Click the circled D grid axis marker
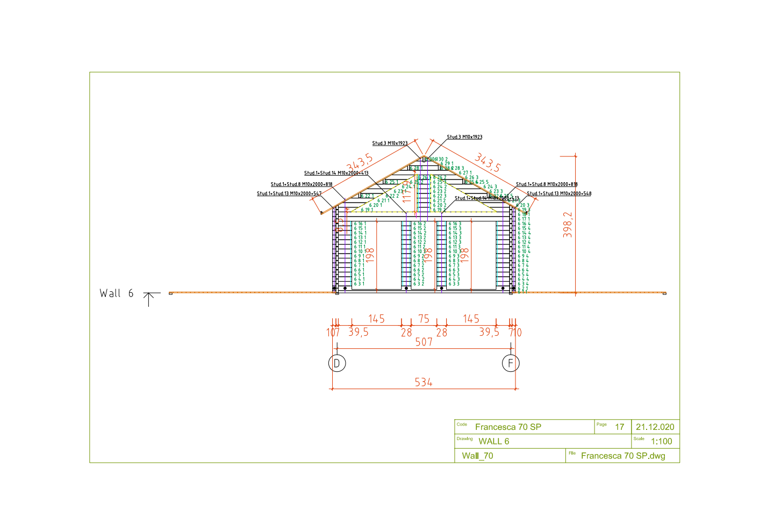 (337, 363)
